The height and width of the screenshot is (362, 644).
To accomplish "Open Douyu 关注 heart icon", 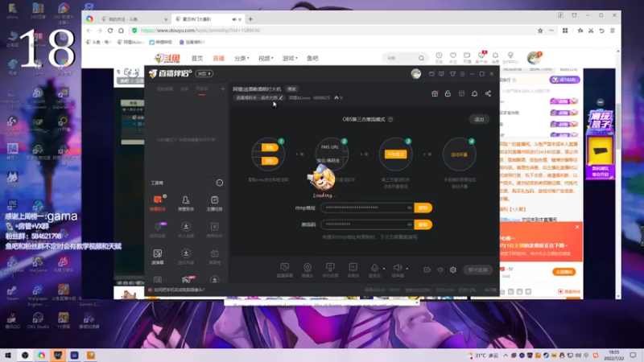I will tap(453, 57).
